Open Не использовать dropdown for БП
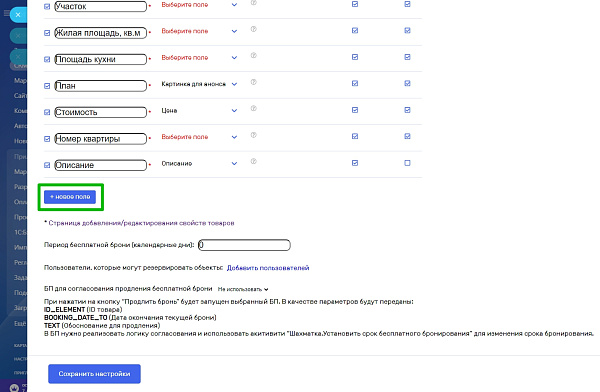600x392 pixels. [x=243, y=289]
